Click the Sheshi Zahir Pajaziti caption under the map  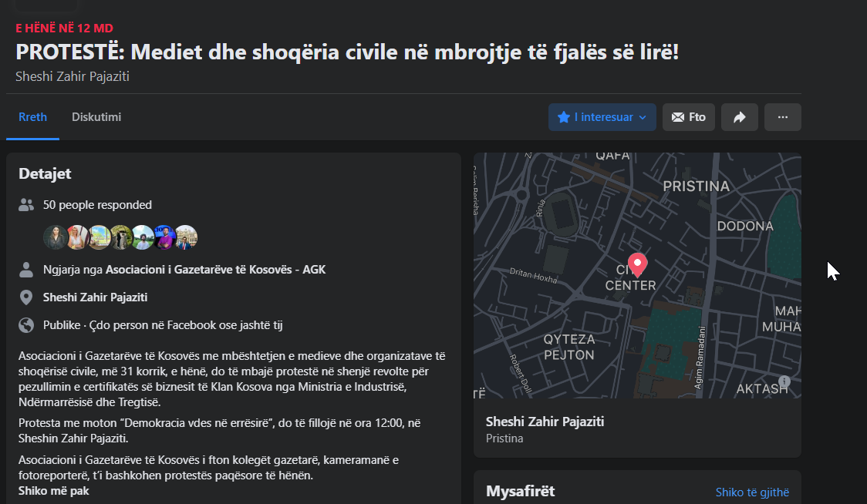tap(545, 422)
